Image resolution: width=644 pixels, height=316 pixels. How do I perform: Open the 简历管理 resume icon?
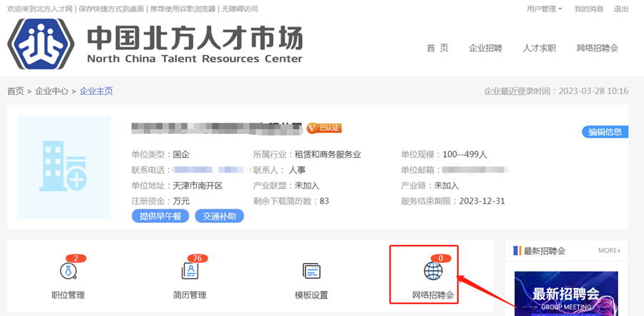click(x=190, y=271)
